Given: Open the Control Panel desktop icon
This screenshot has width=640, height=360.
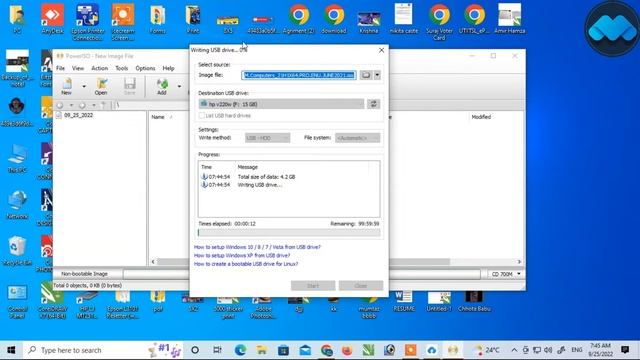Looking at the screenshot, I should (x=17, y=302).
